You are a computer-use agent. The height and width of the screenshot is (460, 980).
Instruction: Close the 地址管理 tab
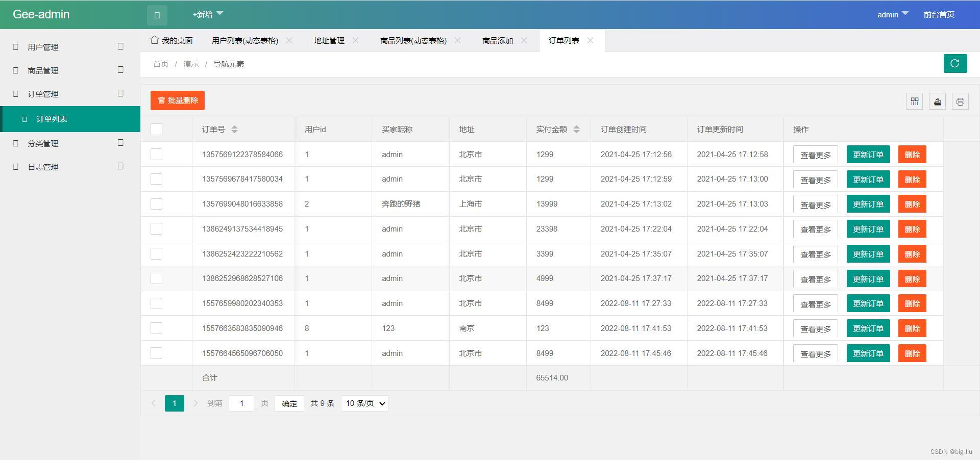click(356, 40)
